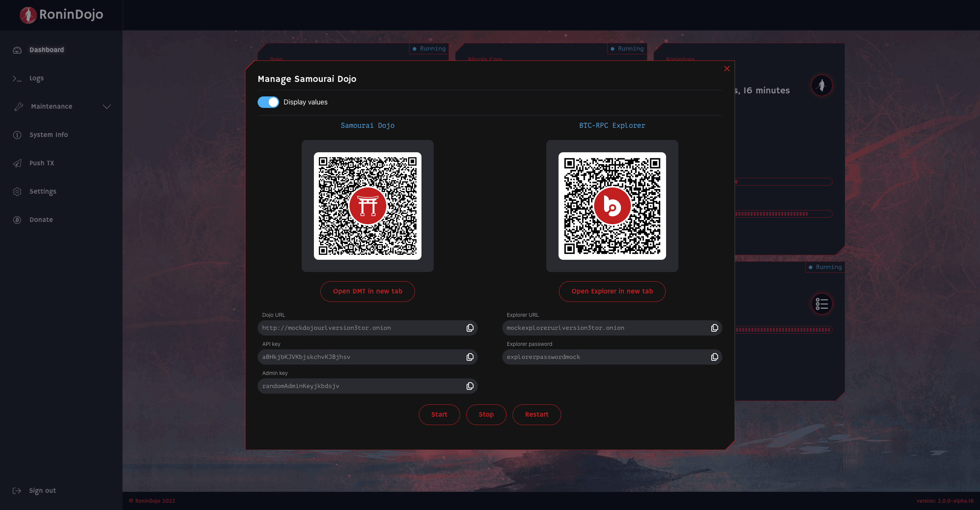
Task: Click the list icon in the lower right card
Action: (822, 304)
